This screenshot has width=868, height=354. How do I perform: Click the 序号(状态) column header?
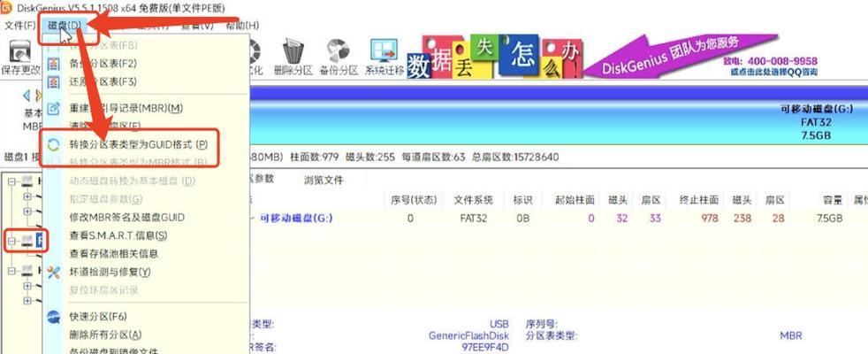(414, 200)
